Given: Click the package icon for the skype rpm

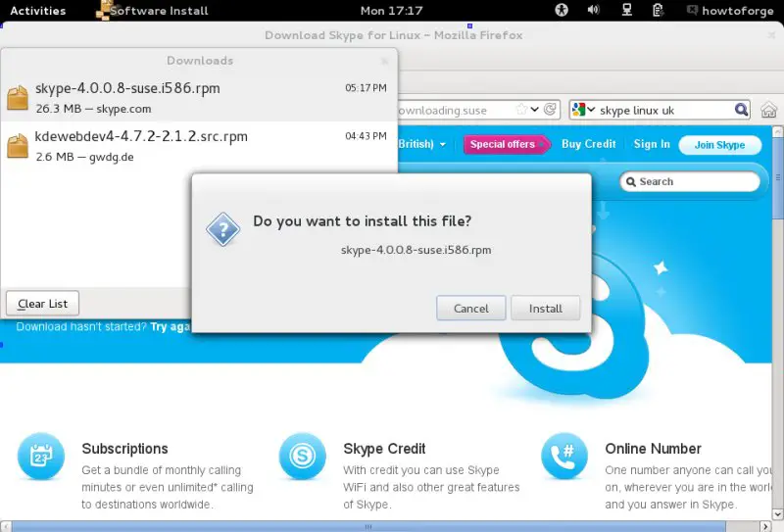Looking at the screenshot, I should (18, 98).
